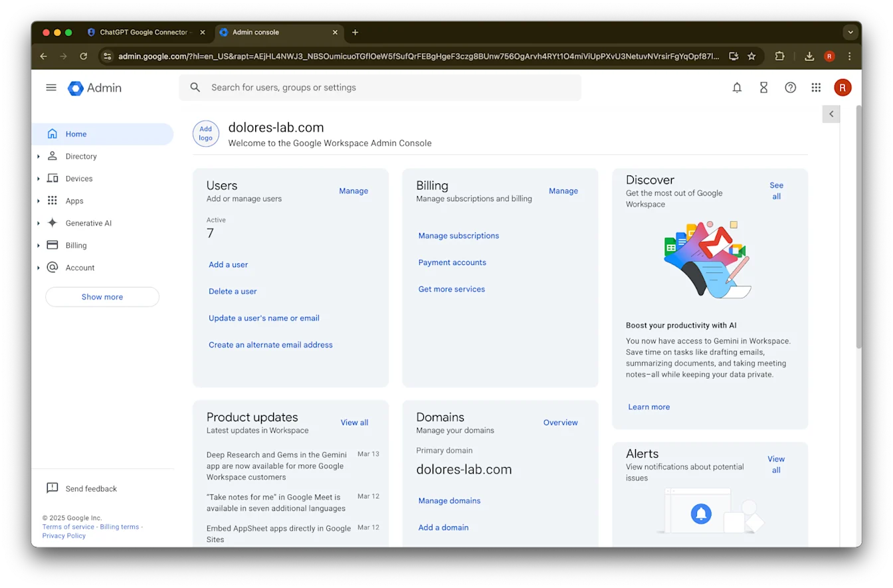The width and height of the screenshot is (893, 588).
Task: Close the Admin console tab
Action: (335, 32)
